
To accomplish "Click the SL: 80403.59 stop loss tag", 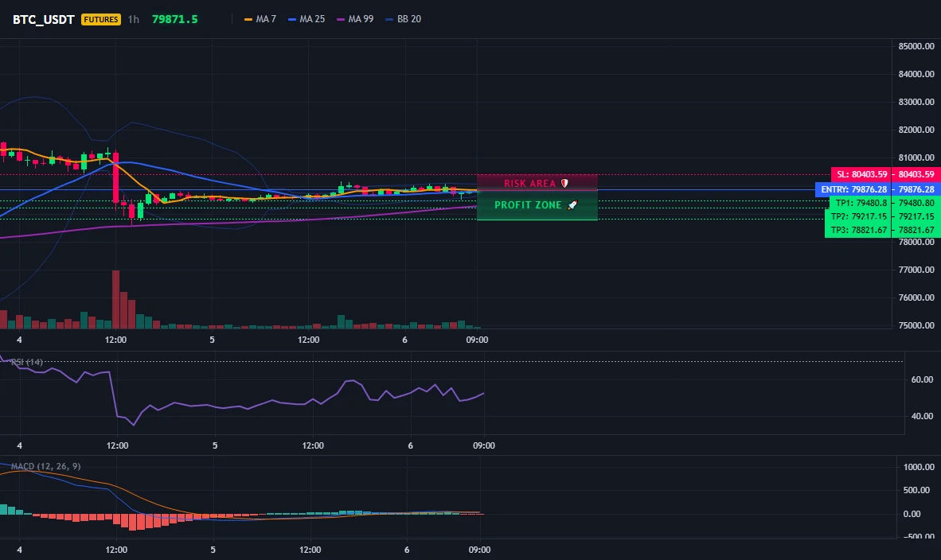I will pos(861,174).
